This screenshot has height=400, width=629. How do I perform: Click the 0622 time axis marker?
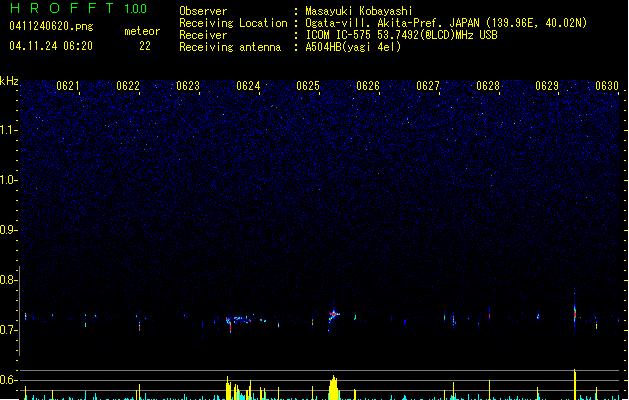(x=128, y=86)
